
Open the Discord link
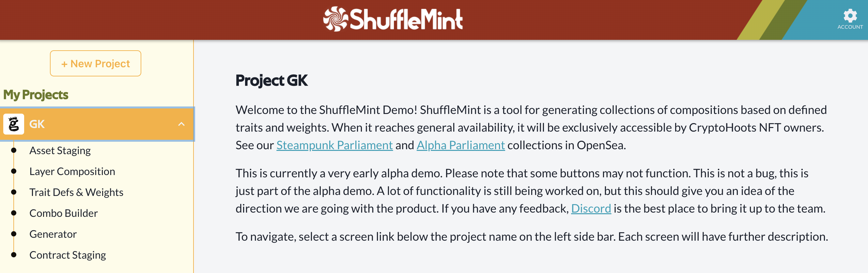[591, 209]
